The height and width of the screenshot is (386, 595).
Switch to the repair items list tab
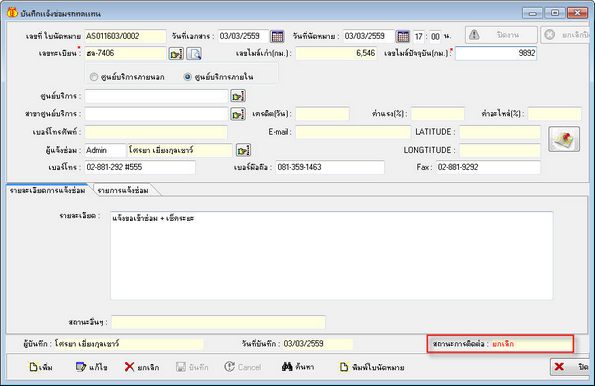point(123,190)
